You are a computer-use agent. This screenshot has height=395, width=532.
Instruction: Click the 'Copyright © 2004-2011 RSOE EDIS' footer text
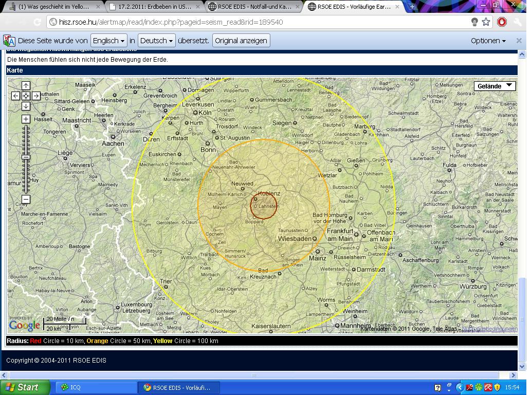click(57, 361)
